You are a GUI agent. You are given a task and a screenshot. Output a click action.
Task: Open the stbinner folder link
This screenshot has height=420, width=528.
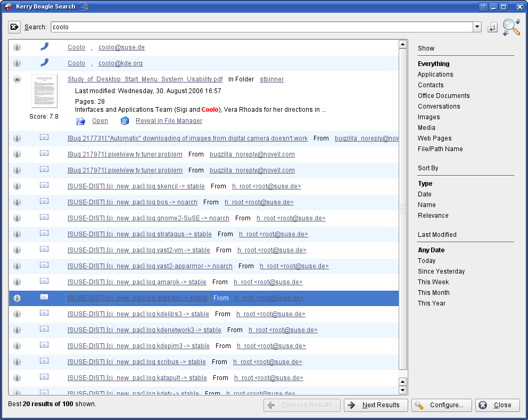[272, 79]
